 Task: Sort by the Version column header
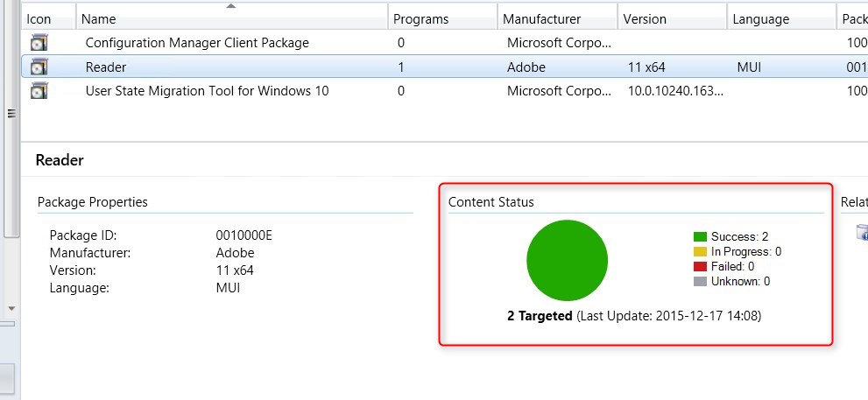(x=672, y=18)
